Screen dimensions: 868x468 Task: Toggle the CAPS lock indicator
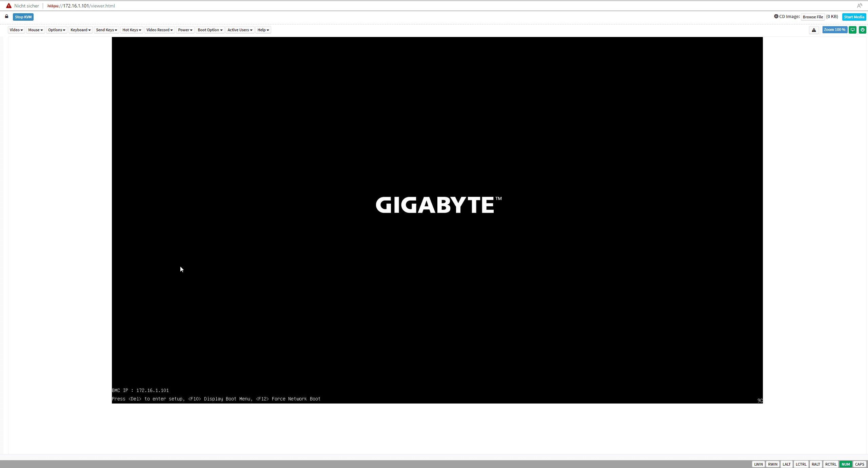click(x=860, y=464)
